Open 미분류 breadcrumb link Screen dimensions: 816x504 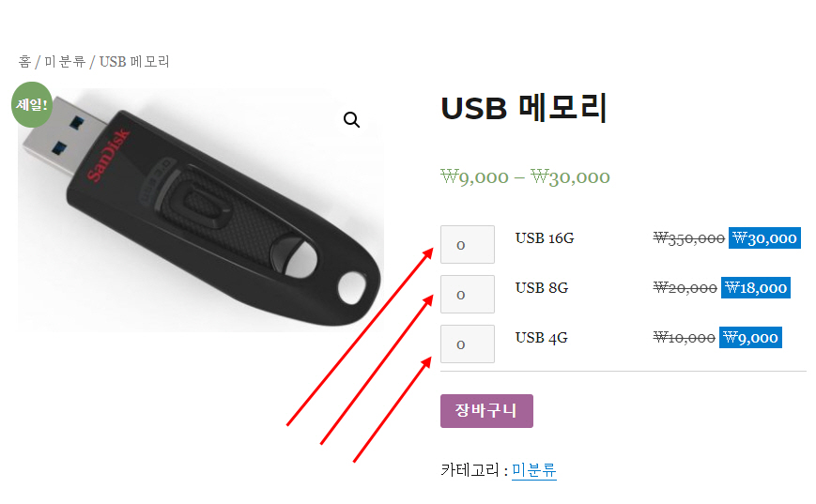[65, 61]
